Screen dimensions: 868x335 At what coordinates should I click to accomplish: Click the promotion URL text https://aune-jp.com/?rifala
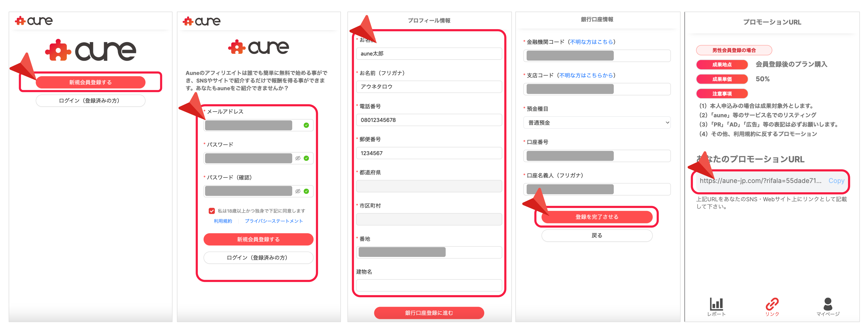pos(760,181)
